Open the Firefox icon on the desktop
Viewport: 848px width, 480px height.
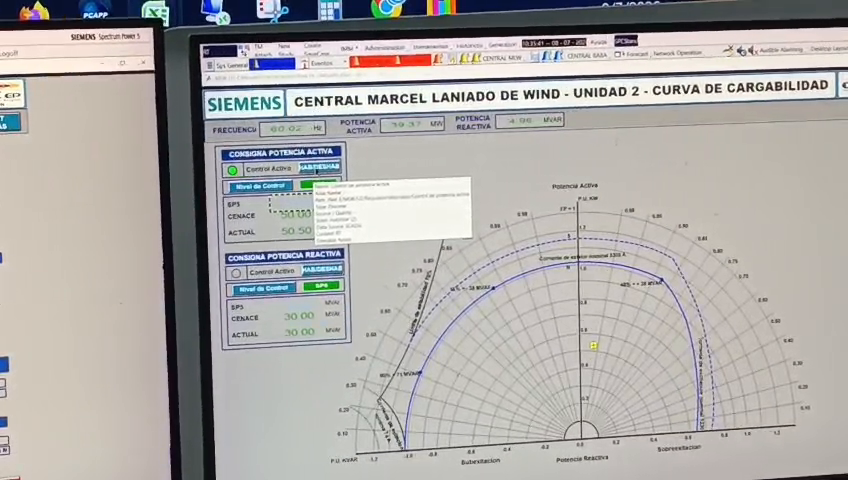pyautogui.click(x=34, y=10)
